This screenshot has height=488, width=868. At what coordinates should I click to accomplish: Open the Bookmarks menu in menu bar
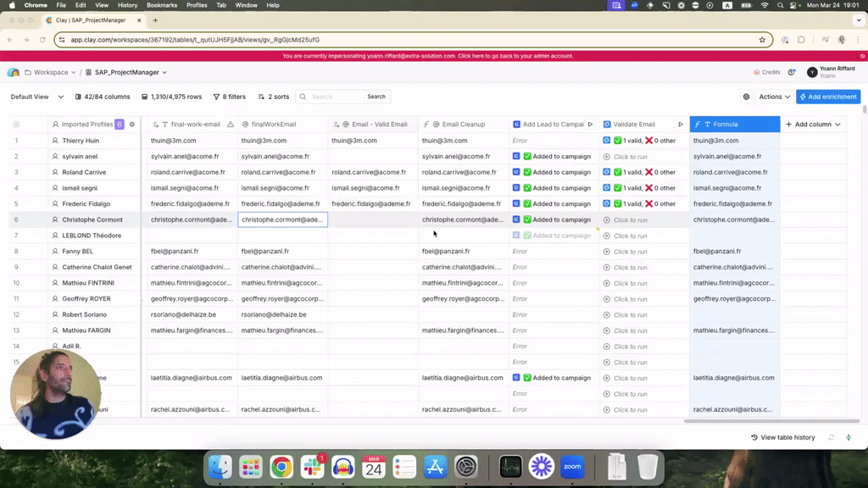(x=162, y=5)
